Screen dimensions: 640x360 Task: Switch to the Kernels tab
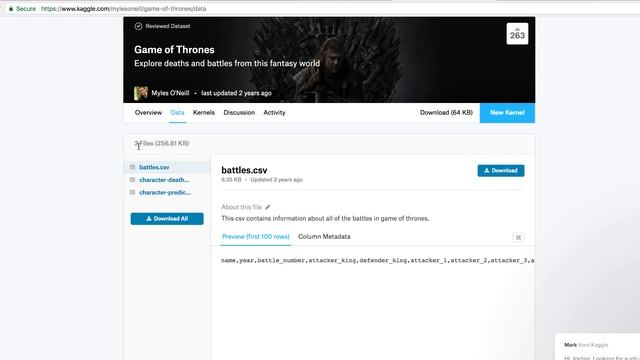[x=204, y=113]
